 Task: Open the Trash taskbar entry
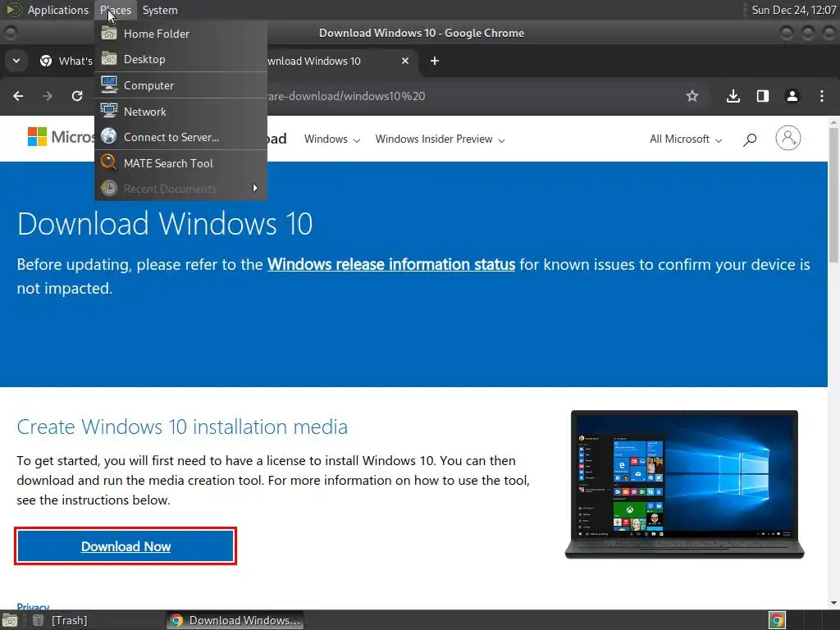(60, 620)
